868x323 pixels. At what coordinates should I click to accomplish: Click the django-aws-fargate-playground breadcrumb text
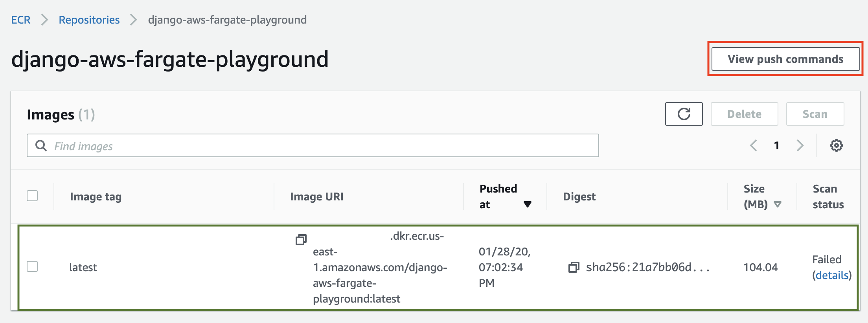coord(227,20)
